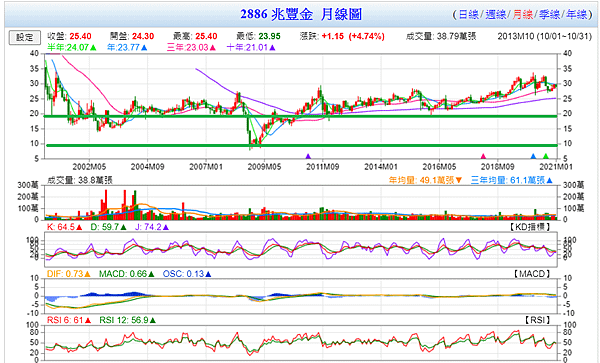Screen dimensions: 600x363
Task: Click the 三年:23.03 moving average label
Action: coord(191,48)
